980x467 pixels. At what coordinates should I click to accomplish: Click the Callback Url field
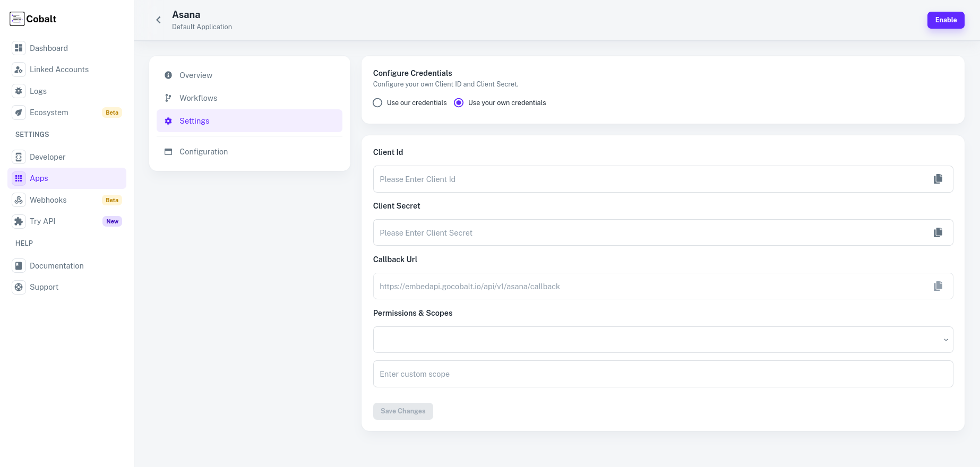coord(663,287)
